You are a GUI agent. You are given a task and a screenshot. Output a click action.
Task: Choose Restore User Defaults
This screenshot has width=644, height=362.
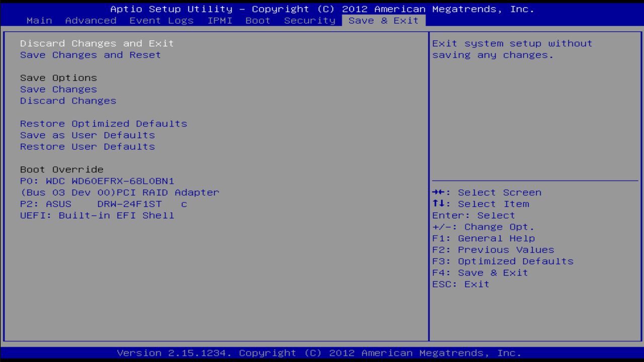tap(88, 147)
